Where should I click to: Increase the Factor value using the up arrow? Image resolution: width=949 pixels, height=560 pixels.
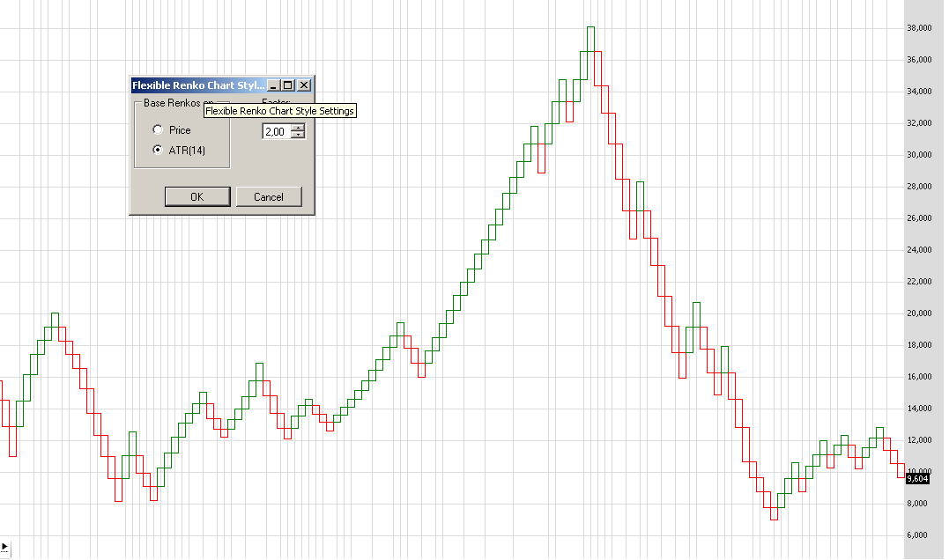click(x=298, y=128)
